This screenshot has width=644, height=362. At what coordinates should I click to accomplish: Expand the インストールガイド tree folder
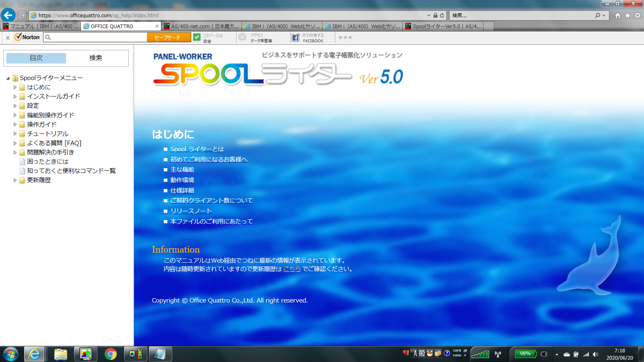(x=15, y=97)
